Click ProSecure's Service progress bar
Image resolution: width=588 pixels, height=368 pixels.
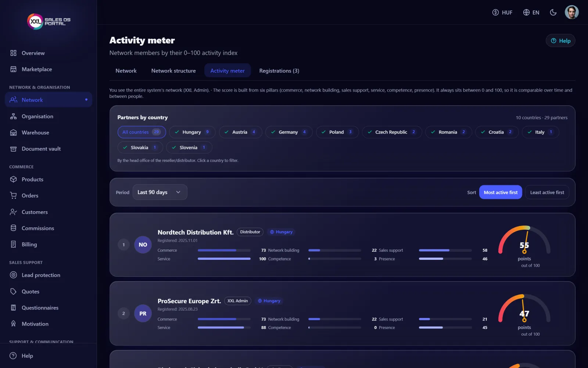224,328
